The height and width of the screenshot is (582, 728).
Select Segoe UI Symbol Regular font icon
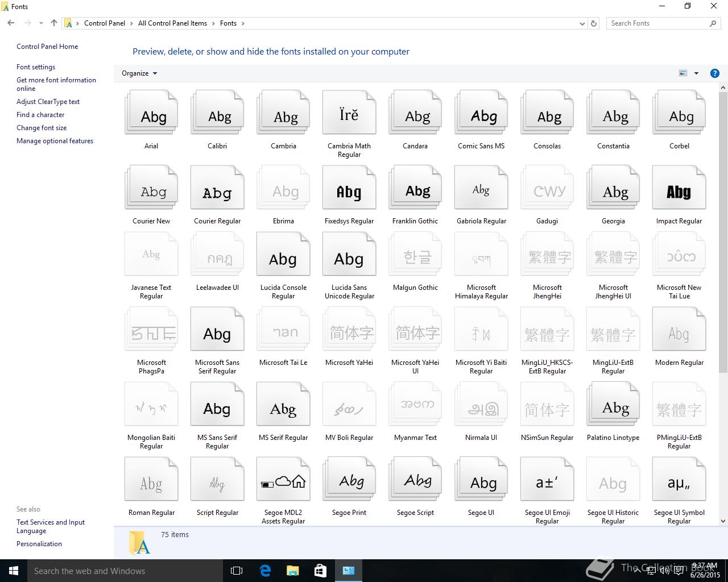click(x=679, y=480)
